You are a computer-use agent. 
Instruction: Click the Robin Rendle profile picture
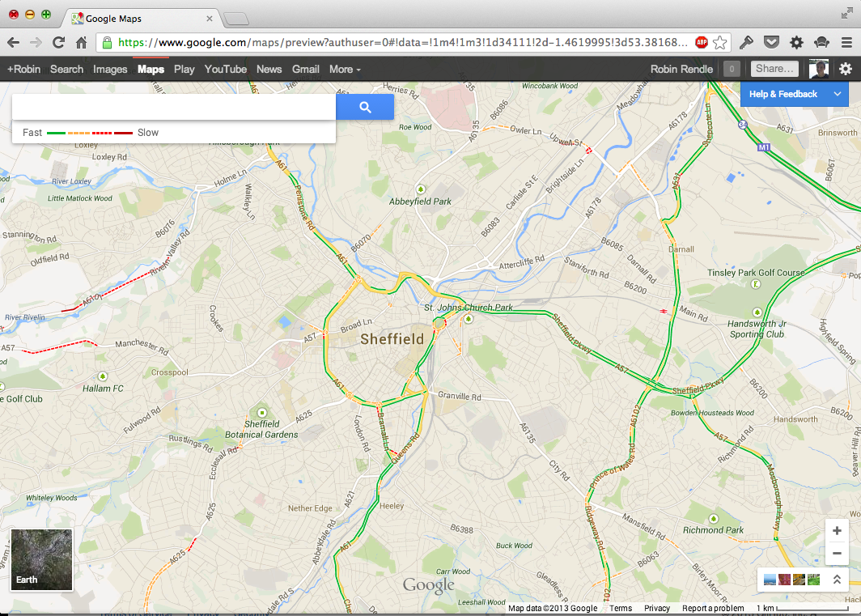pos(819,70)
